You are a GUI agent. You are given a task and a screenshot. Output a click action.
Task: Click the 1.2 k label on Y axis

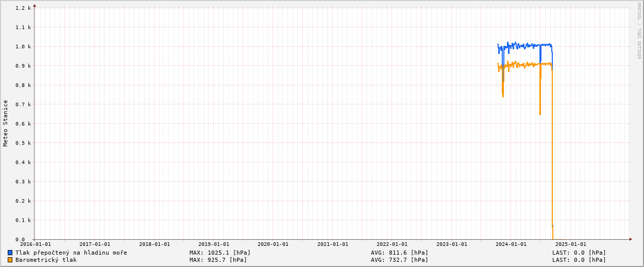tap(23, 8)
